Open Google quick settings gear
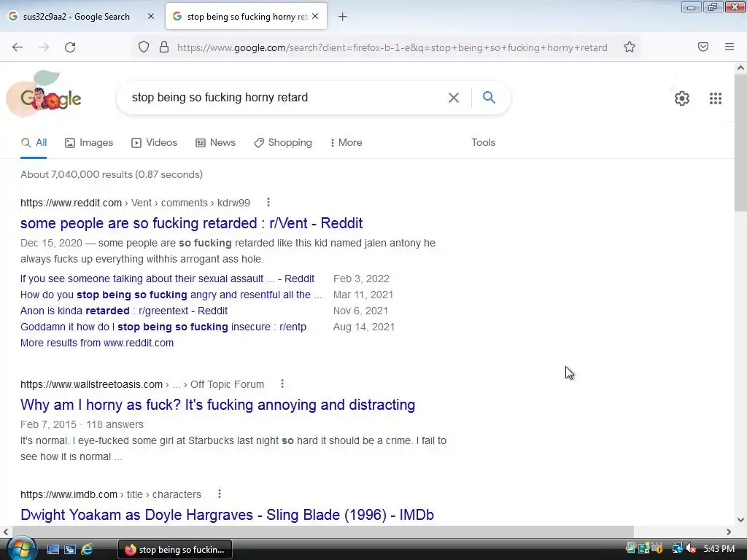The height and width of the screenshot is (560, 747). (682, 98)
